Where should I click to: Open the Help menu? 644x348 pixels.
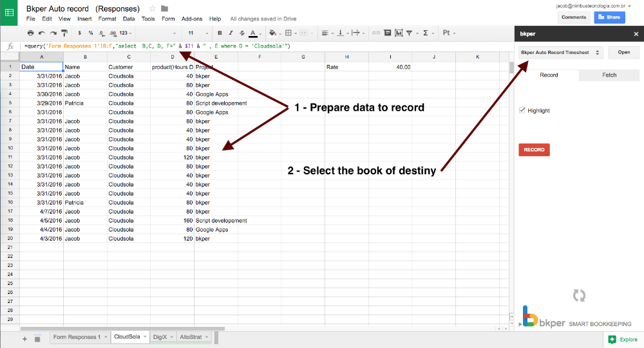(215, 19)
